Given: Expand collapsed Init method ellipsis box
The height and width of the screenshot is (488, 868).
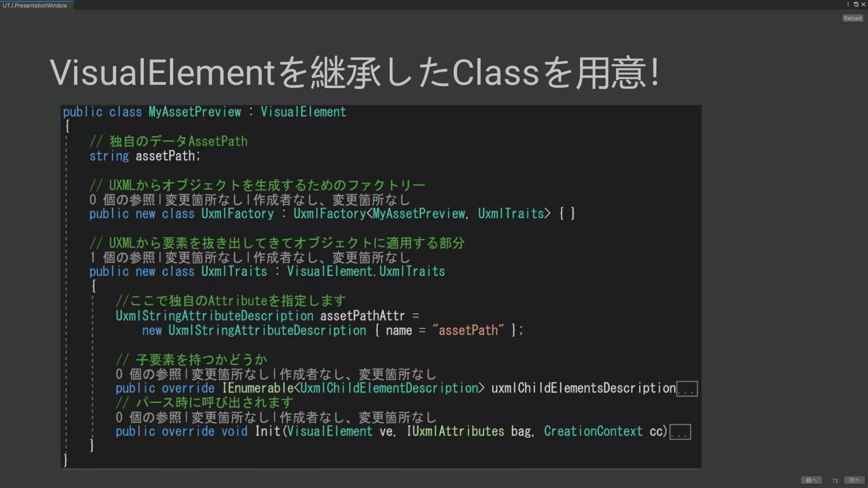Looking at the screenshot, I should pos(680,432).
